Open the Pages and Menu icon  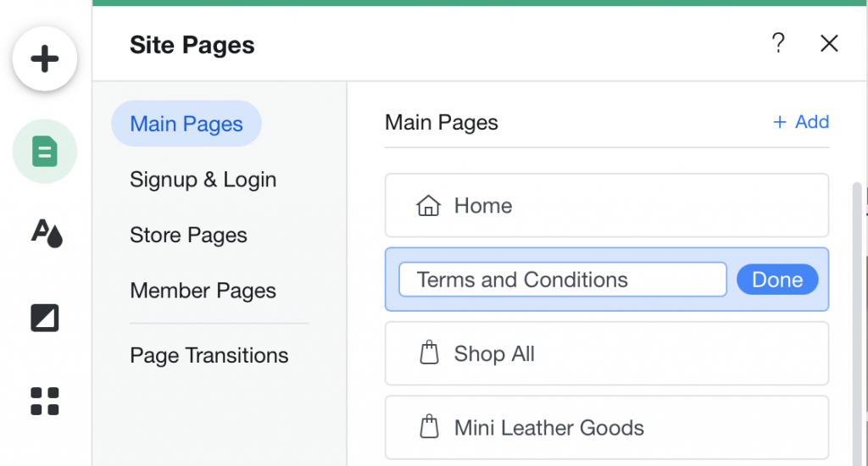click(44, 152)
